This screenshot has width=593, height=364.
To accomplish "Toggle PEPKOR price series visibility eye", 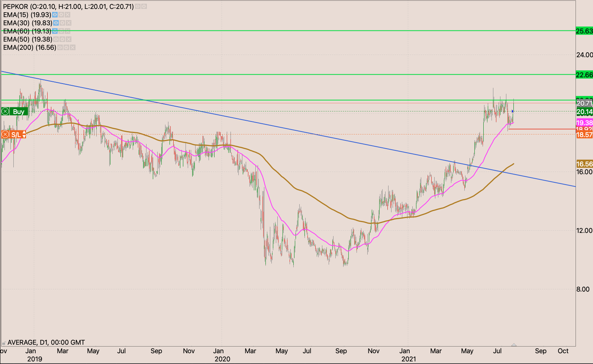I will [138, 7].
